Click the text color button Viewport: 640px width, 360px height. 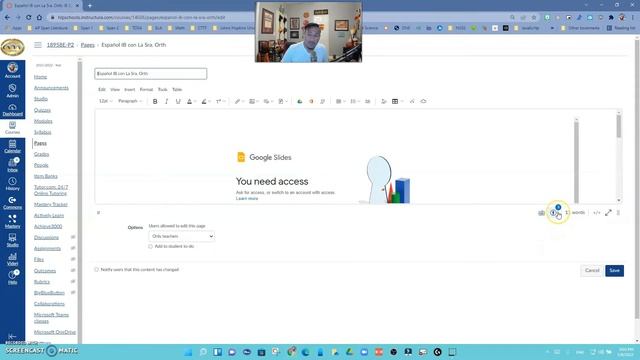click(x=189, y=101)
